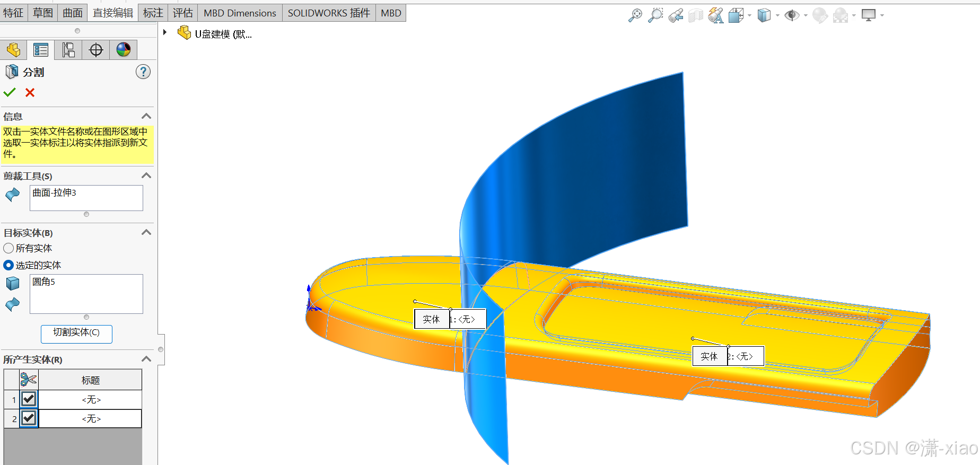Collapse the 剪裁工具(S) section
This screenshot has height=465, width=980.
147,176
